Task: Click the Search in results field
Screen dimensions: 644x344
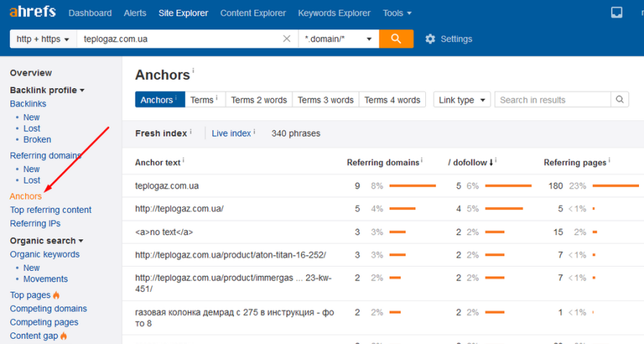Action: point(553,100)
